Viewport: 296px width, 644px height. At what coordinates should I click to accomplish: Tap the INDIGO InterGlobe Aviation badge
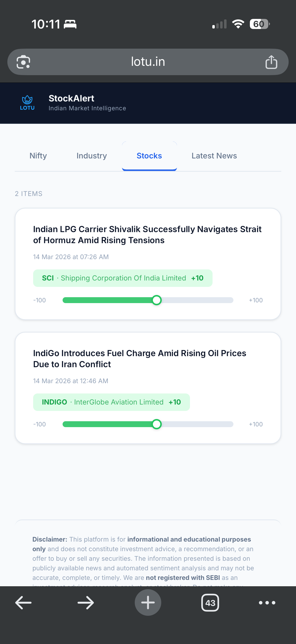pos(112,402)
